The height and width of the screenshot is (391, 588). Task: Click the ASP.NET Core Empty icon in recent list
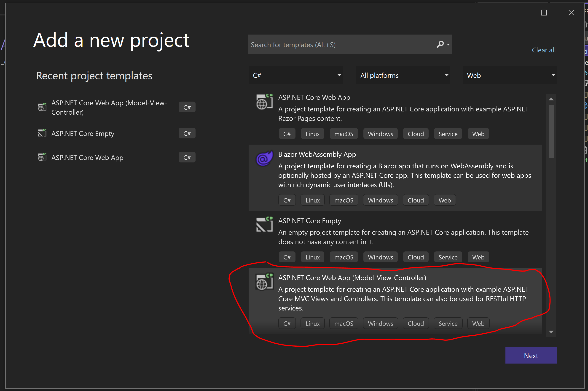pyautogui.click(x=42, y=133)
